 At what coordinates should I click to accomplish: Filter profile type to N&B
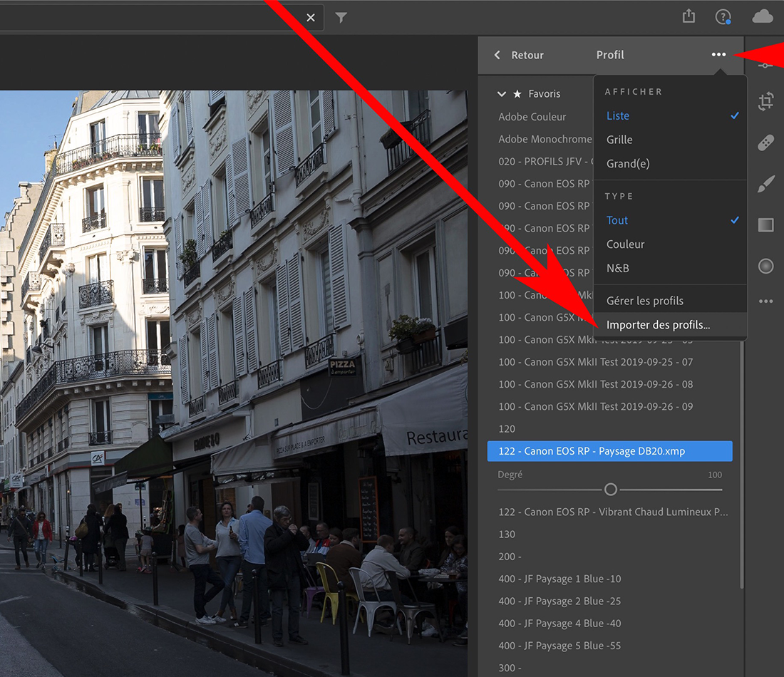click(x=617, y=268)
